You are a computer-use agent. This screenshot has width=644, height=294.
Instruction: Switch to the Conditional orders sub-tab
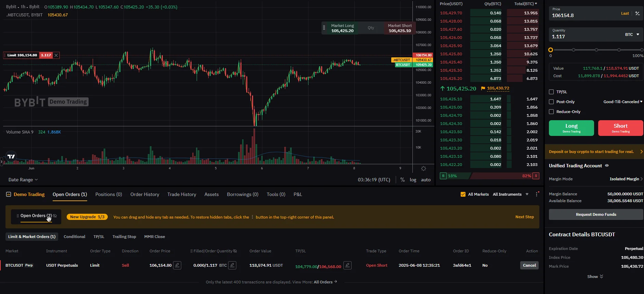[x=74, y=237]
